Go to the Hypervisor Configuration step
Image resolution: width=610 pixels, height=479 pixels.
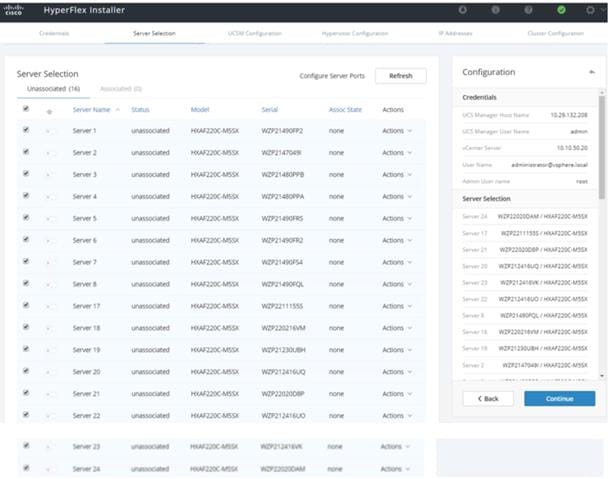(x=355, y=33)
